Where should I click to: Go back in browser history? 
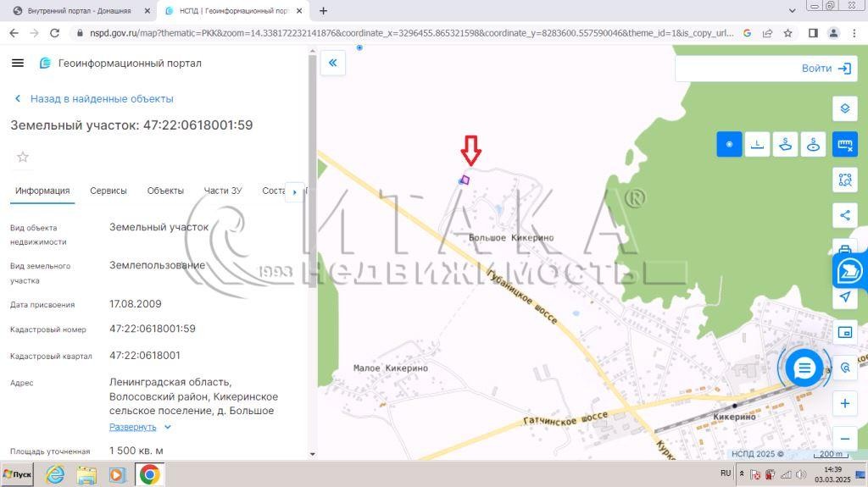click(14, 33)
